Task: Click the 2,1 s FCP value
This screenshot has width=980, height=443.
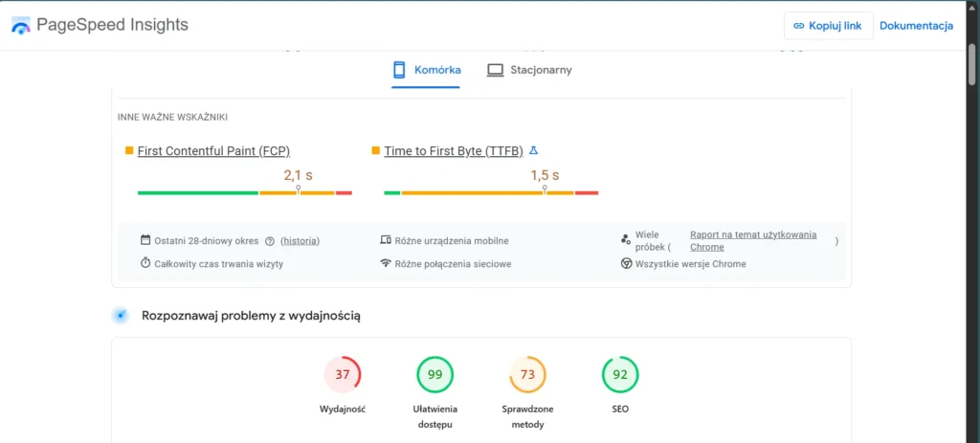Action: pyautogui.click(x=299, y=176)
